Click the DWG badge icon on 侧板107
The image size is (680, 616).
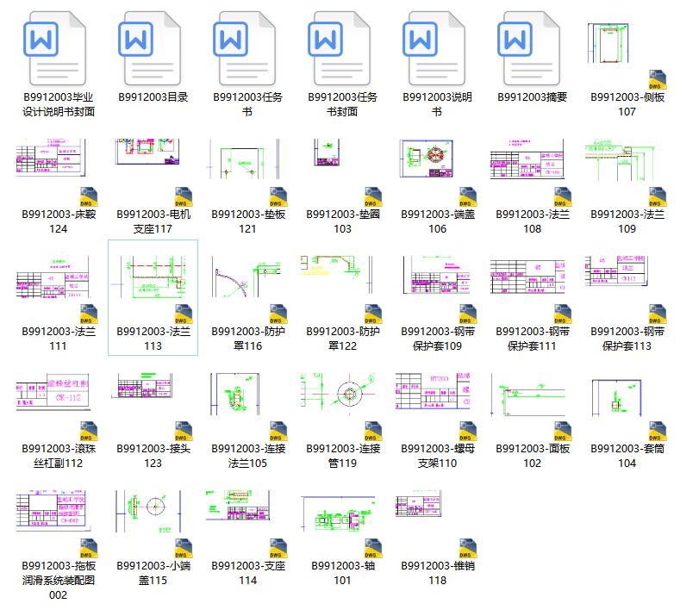pos(657,80)
